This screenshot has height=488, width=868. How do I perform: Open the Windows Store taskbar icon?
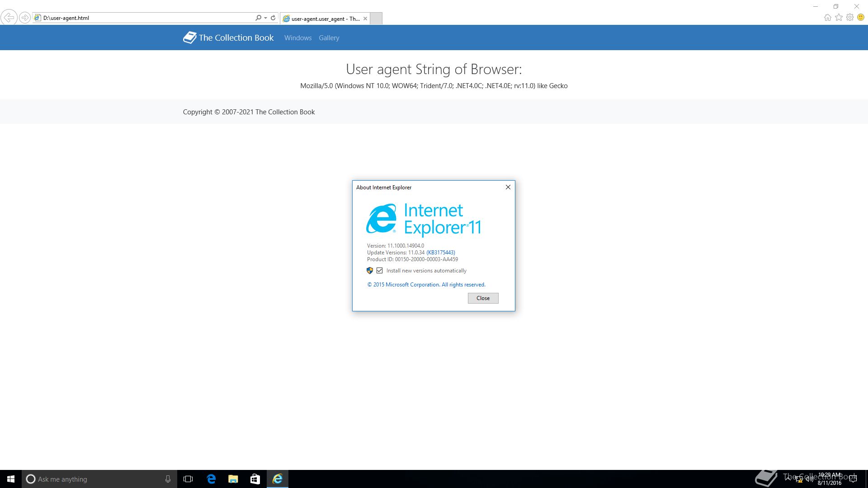(x=255, y=479)
